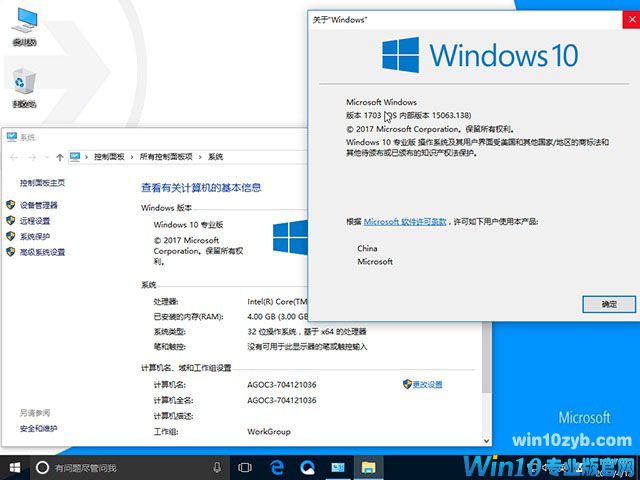The height and width of the screenshot is (480, 640).
Task: Open 系统保护 link
Action: (x=35, y=236)
